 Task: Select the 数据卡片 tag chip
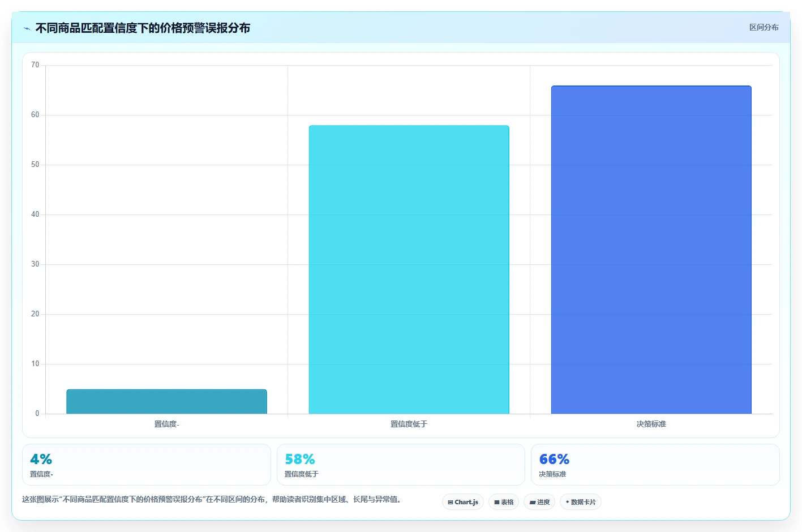581,502
